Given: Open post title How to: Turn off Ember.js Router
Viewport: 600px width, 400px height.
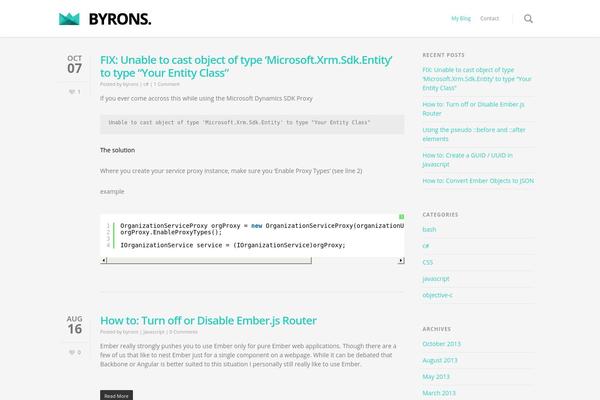Looking at the screenshot, I should point(208,320).
